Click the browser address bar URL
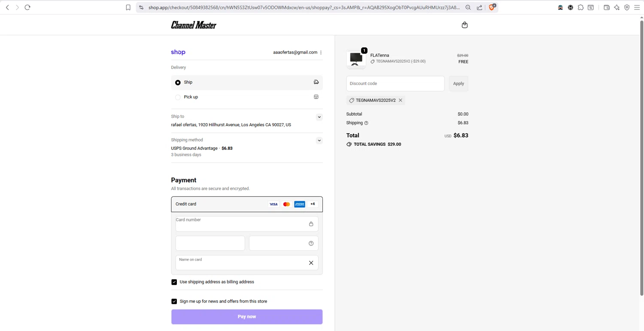 pyautogui.click(x=304, y=7)
